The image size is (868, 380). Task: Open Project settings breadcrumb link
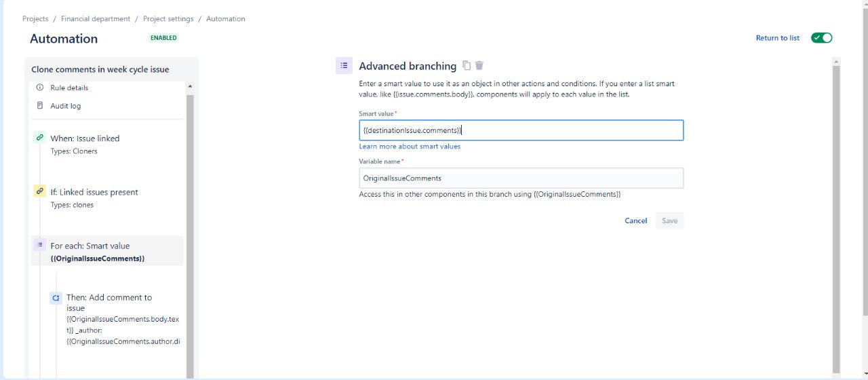pyautogui.click(x=168, y=19)
